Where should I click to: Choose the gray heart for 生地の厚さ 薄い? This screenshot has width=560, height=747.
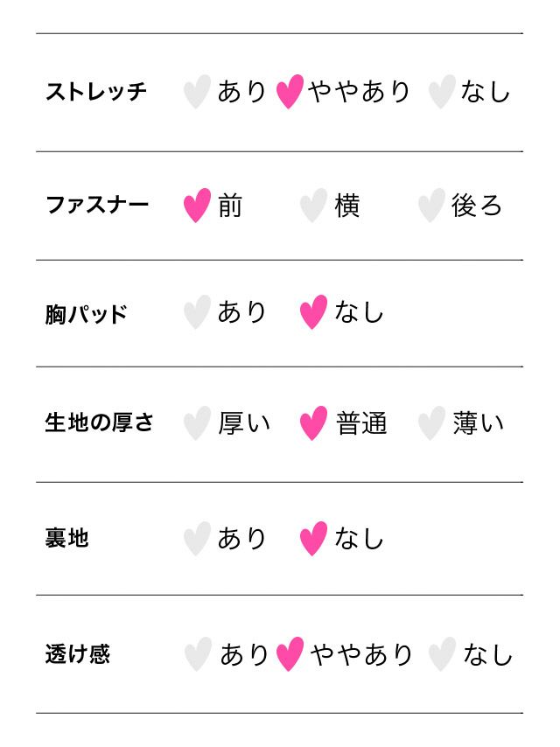pyautogui.click(x=431, y=423)
